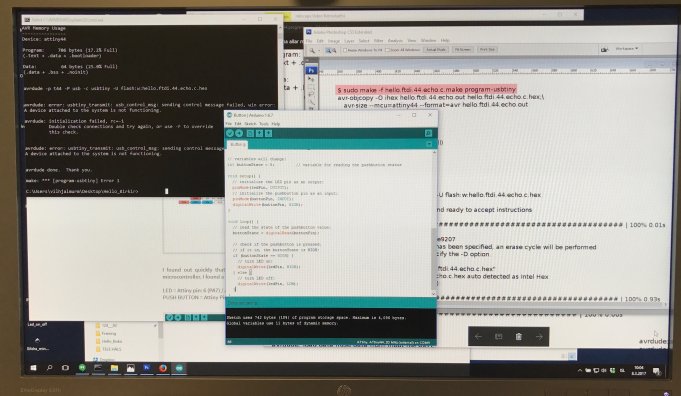Image resolution: width=681 pixels, height=396 pixels.
Task: Click the next arrow in photo viewer overlay
Action: click(539, 337)
